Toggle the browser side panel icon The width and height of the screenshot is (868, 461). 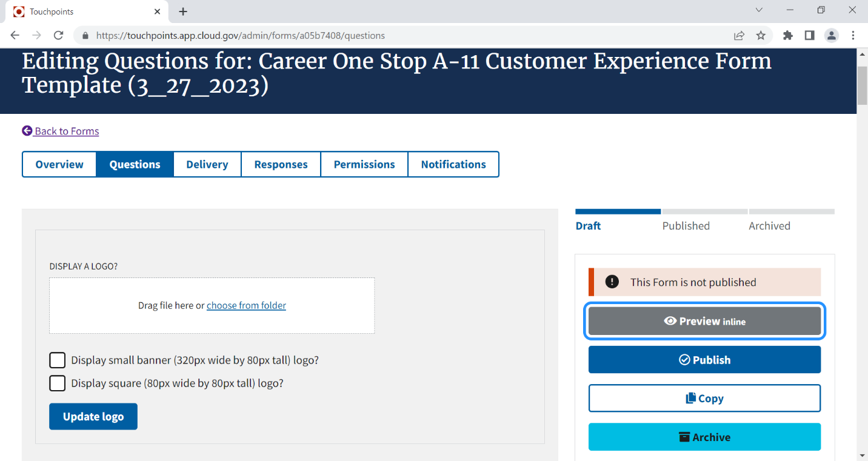click(x=809, y=36)
